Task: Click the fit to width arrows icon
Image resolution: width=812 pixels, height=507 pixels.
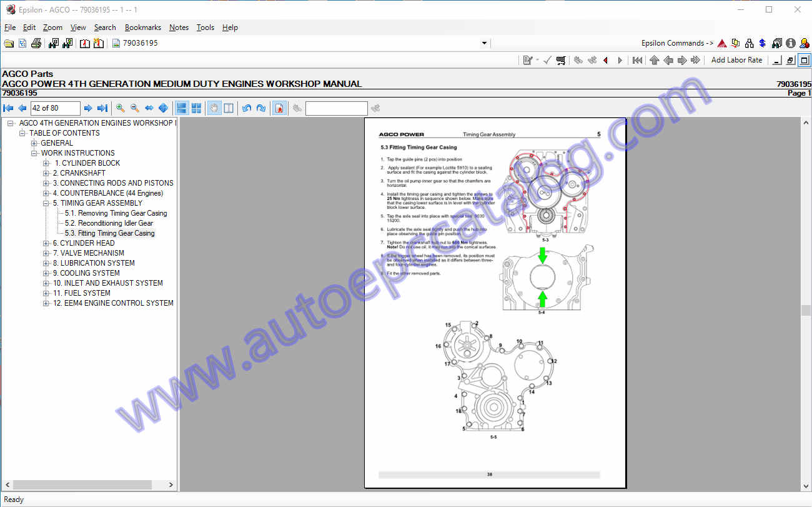Action: click(x=149, y=108)
